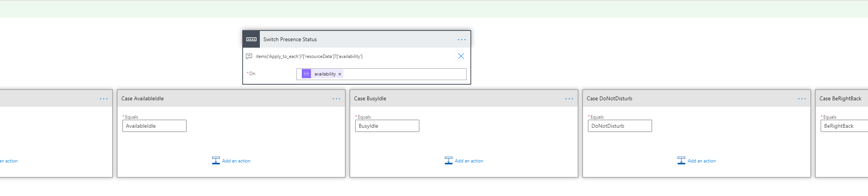
Task: Click the Equals field containing BusyIdle
Action: point(387,126)
